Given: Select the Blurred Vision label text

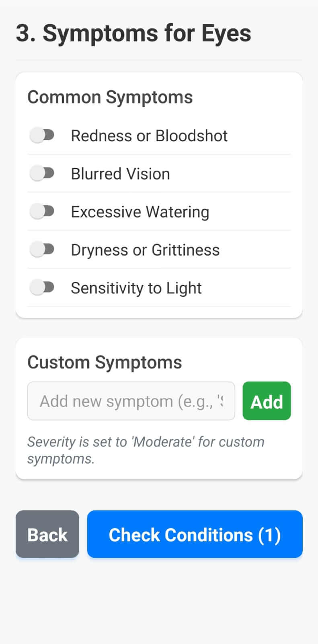Looking at the screenshot, I should [x=120, y=173].
